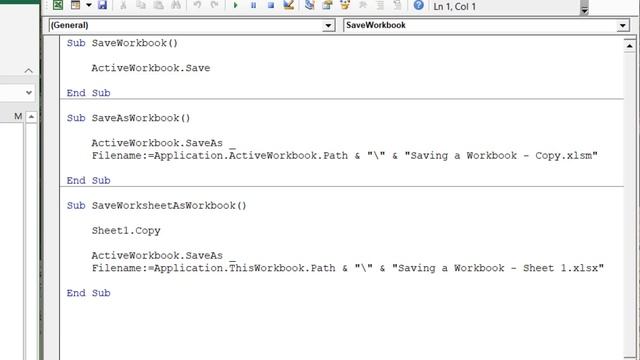Click the Redo arrow icon
This screenshot has height=360, width=640.
click(x=215, y=5)
